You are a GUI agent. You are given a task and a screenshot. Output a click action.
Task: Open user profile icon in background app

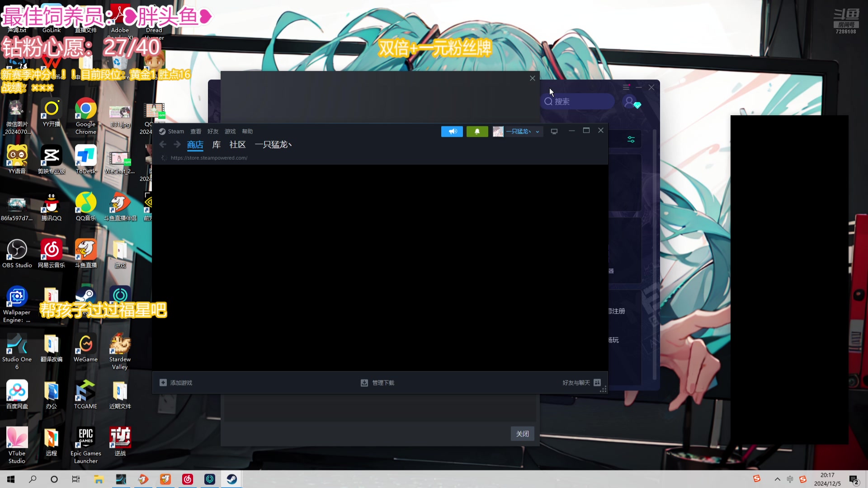point(629,103)
